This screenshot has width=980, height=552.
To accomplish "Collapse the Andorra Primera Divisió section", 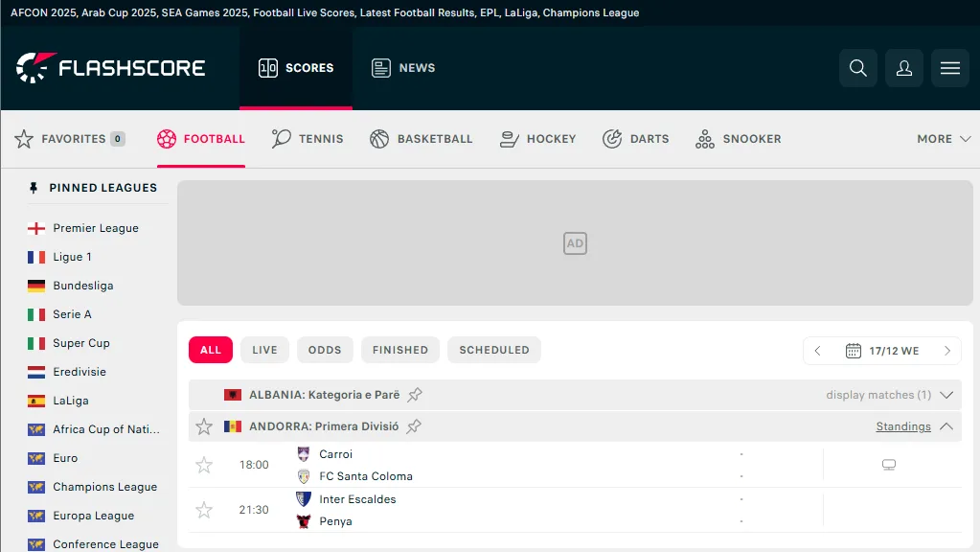I will pos(946,426).
